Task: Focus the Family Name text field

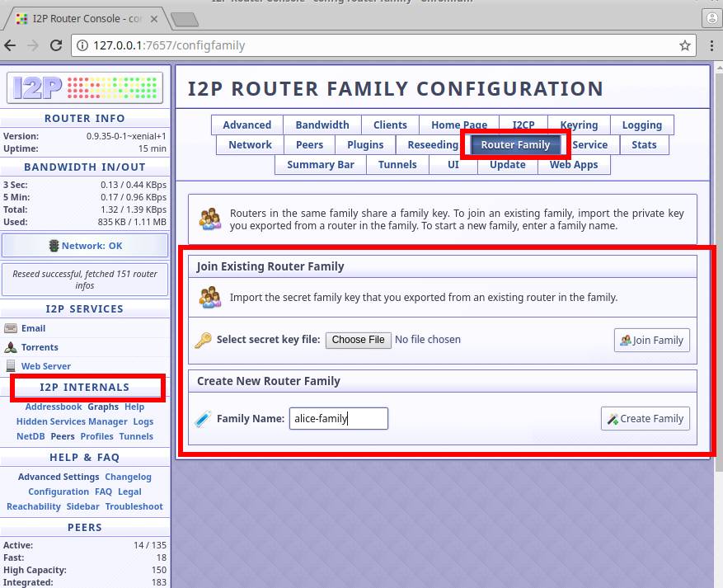Action: point(338,419)
